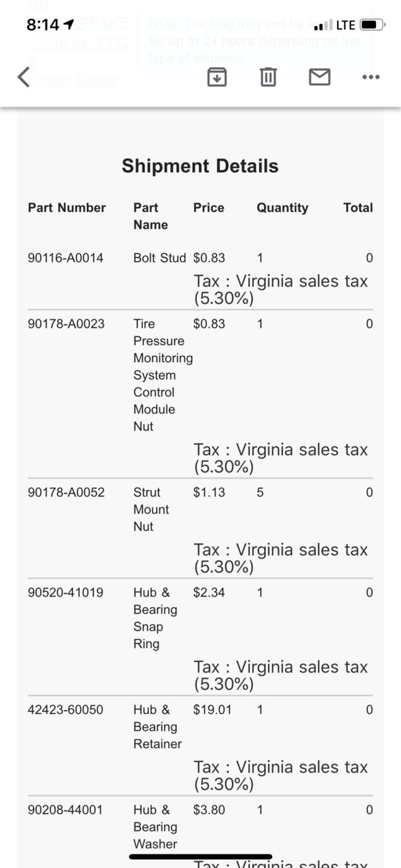The image size is (401, 868).
Task: Tap the Strut Mount Nut part name
Action: 151,509
